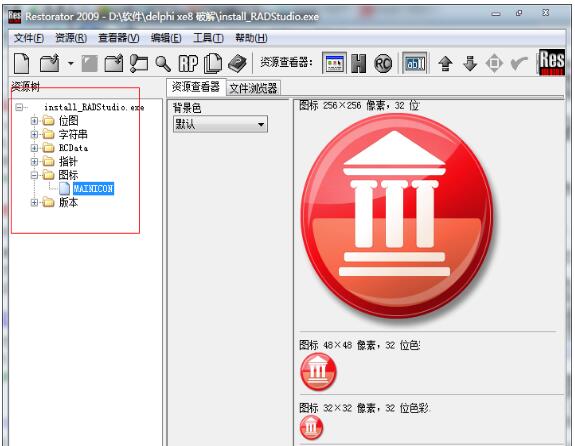Click the 资源树 panel header
The height and width of the screenshot is (446, 575).
point(25,87)
